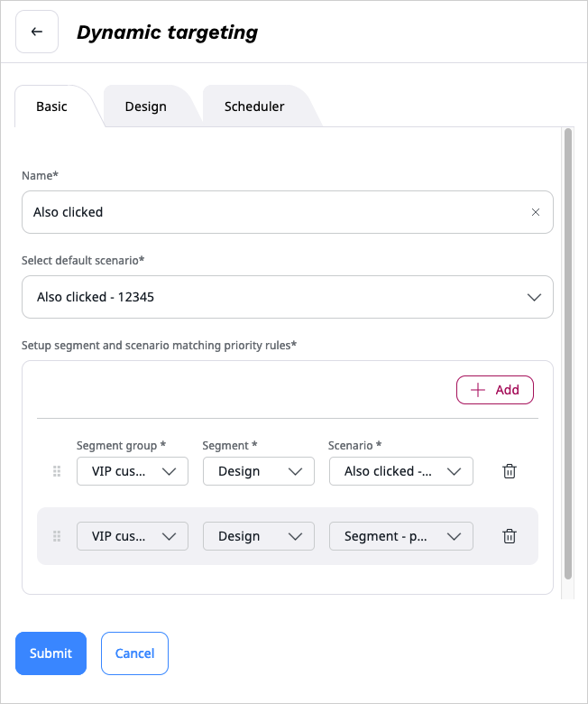Switch to the Scheduler tab
Viewport: 588px width, 704px height.
pos(254,107)
